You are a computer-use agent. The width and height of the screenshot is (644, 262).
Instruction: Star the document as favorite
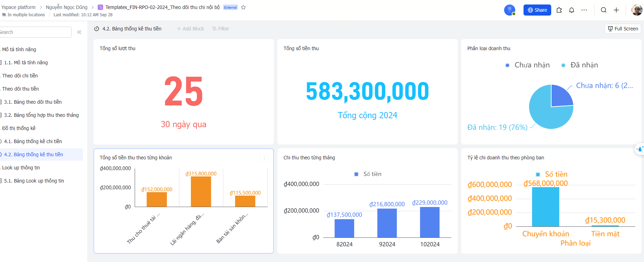[243, 7]
